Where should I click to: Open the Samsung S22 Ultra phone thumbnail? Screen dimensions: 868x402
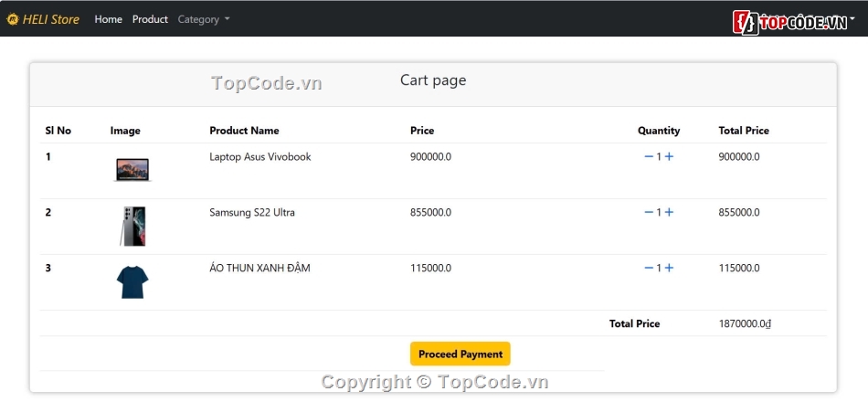click(x=132, y=226)
